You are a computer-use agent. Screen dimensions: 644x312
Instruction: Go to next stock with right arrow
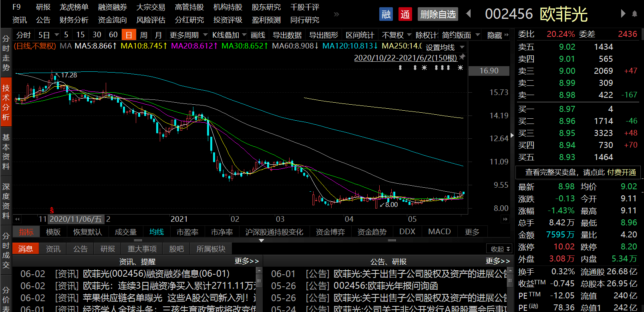[x=623, y=14]
